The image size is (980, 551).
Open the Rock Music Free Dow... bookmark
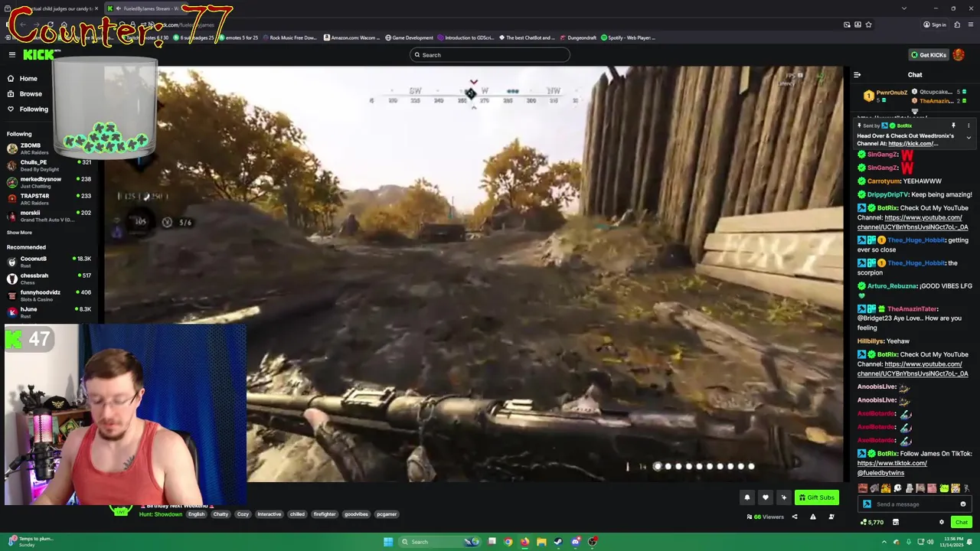pos(289,37)
